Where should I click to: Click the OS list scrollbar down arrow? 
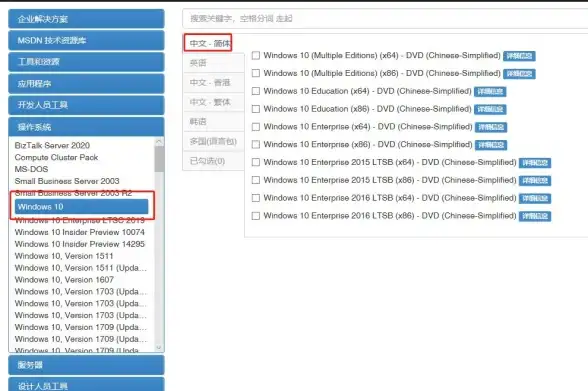159,348
